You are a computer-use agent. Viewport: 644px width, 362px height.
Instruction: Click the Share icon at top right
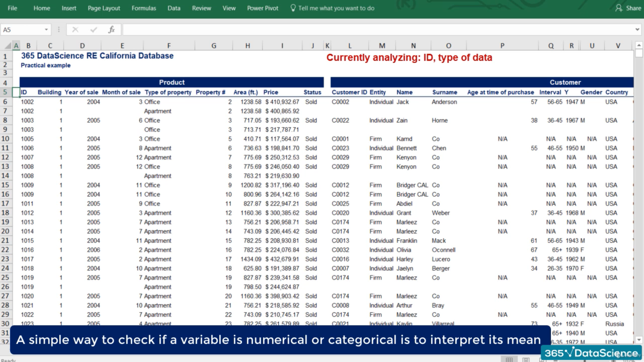619,8
